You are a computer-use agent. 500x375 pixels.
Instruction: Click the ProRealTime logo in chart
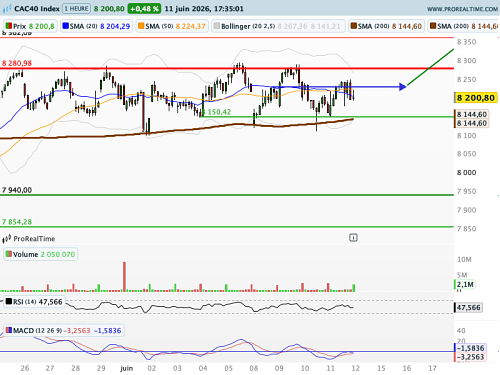[x=29, y=239]
